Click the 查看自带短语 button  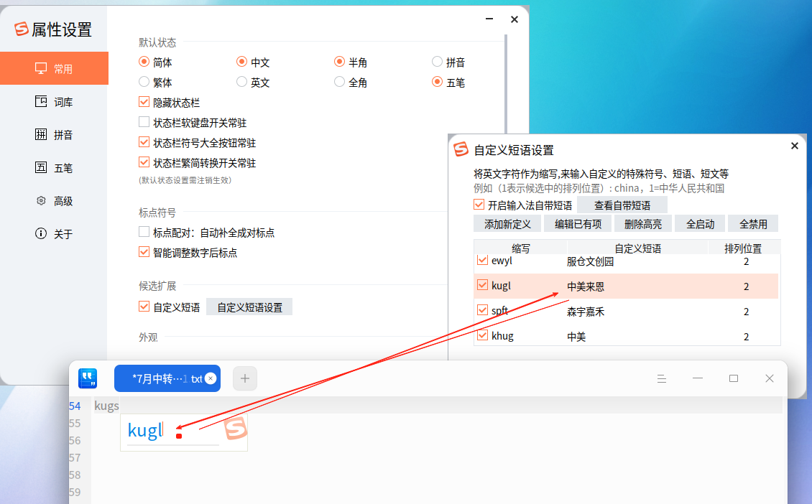coord(622,205)
